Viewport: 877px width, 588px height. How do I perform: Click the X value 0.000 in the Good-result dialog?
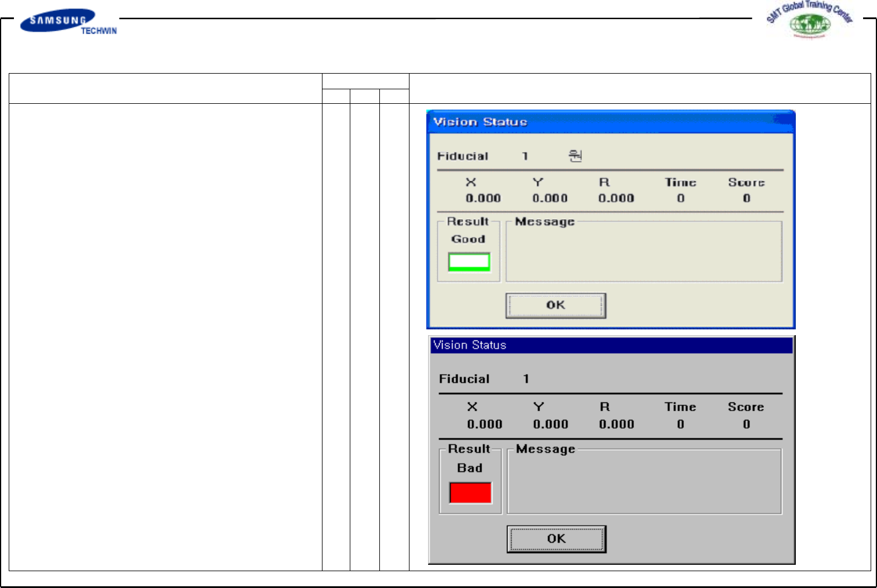click(483, 198)
